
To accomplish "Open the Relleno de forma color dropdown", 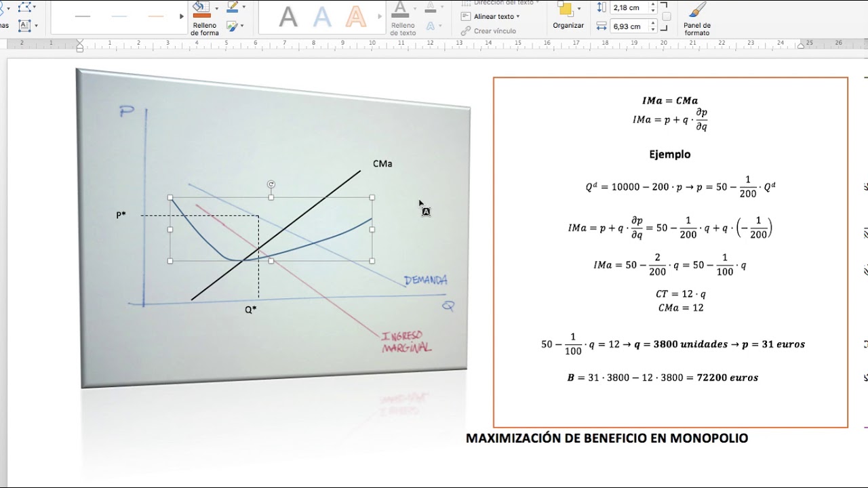I will 216,8.
